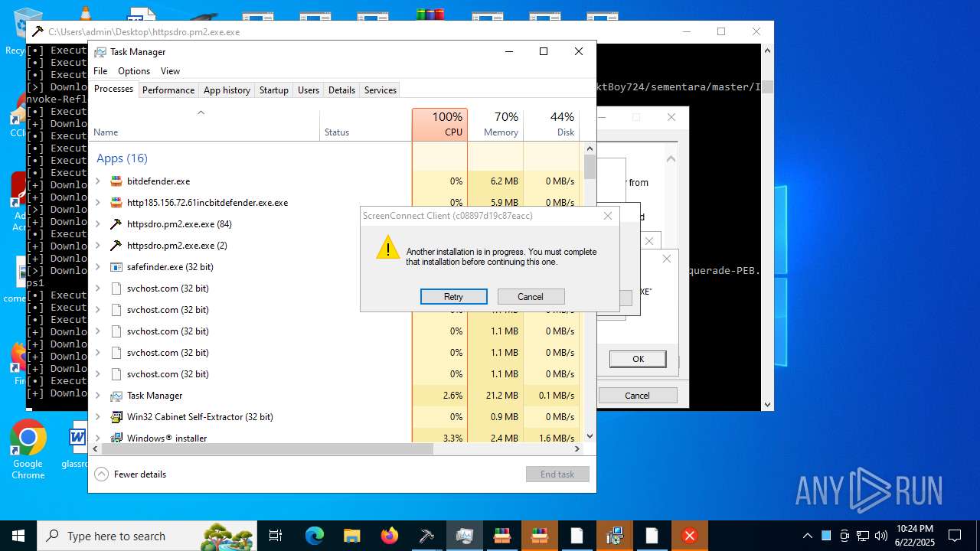Click the red X app on the taskbar
This screenshot has width=980, height=551.
click(x=690, y=536)
